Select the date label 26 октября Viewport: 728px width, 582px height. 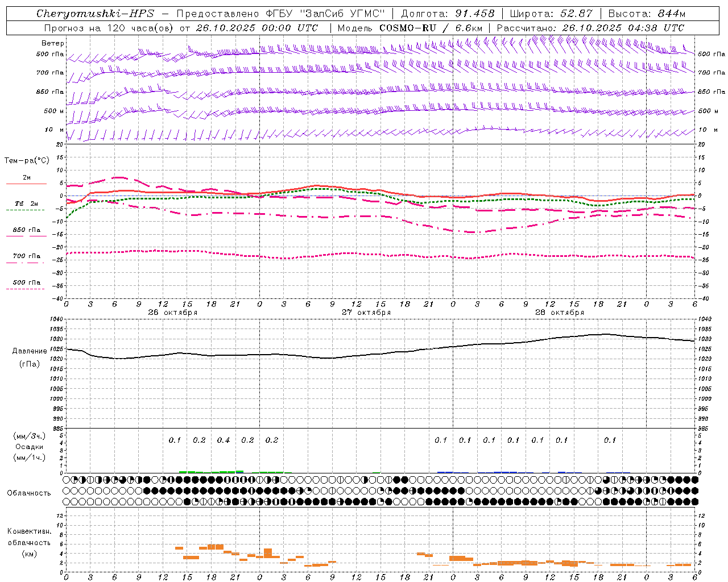click(x=172, y=313)
